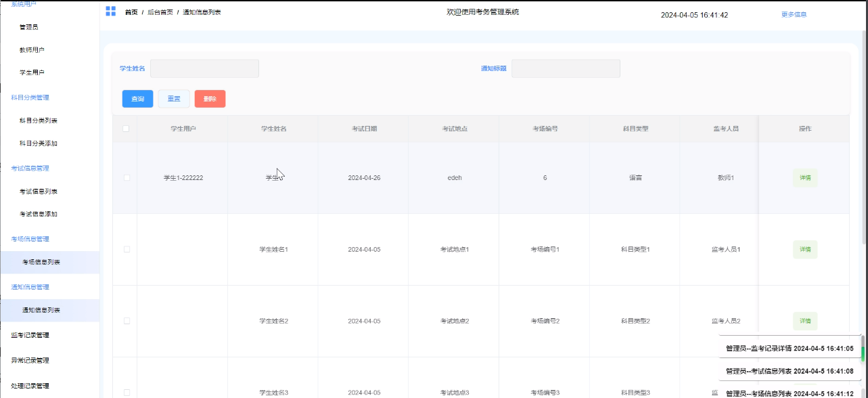868x398 pixels.
Task: Click the 更多信息 link
Action: pyautogui.click(x=794, y=14)
